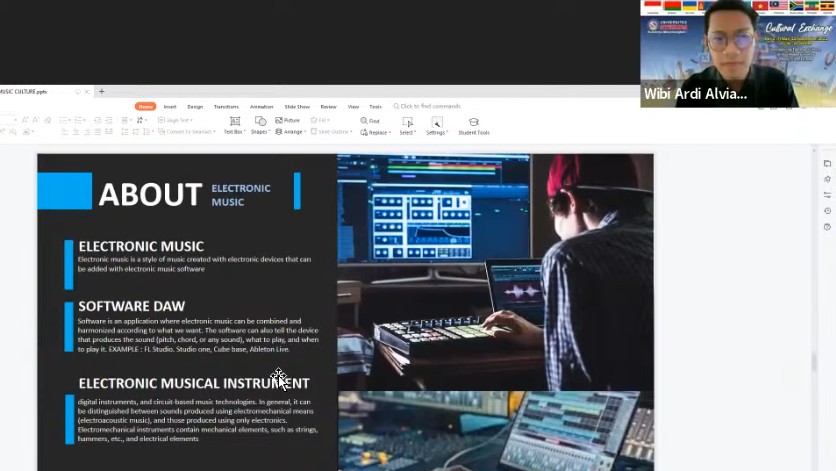Screen dimensions: 836x471
Task: Open the Design ribbon tab
Action: click(x=195, y=107)
